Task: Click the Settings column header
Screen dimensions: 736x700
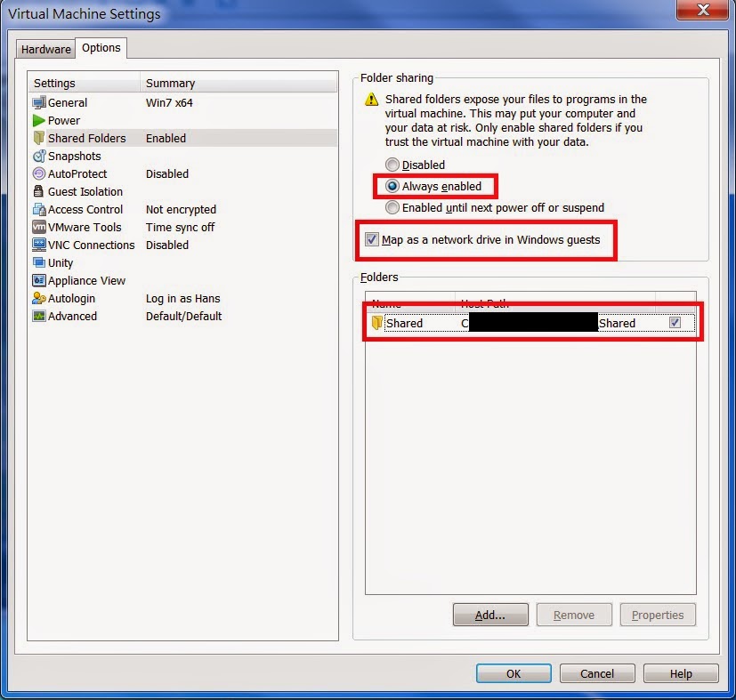Action: coord(84,83)
